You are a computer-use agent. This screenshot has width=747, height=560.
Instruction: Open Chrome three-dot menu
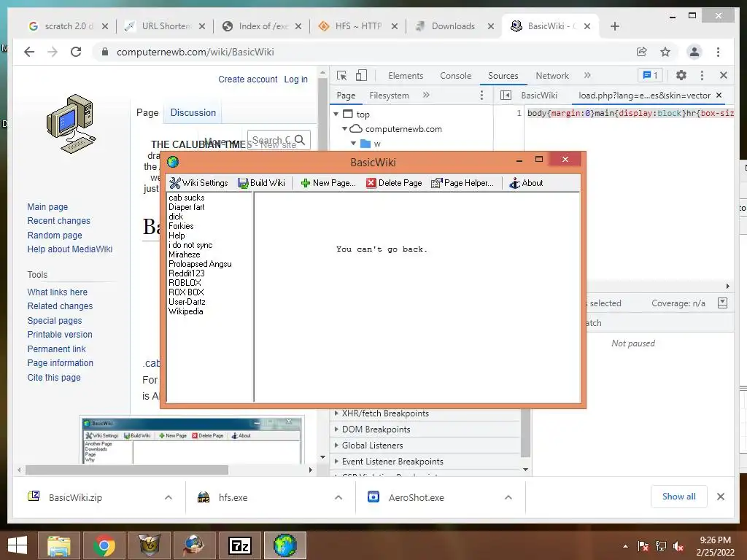718,52
